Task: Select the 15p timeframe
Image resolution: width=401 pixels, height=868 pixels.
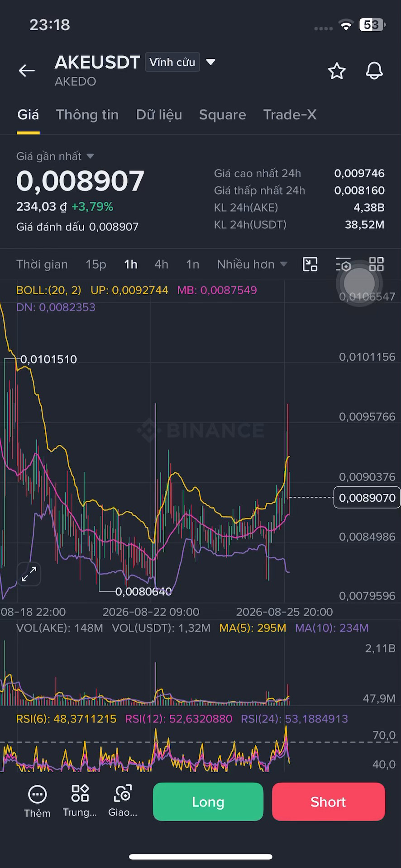Action: pyautogui.click(x=96, y=264)
